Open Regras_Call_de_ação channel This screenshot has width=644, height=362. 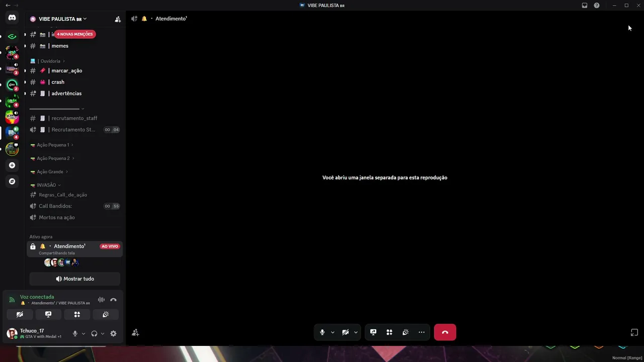point(74,195)
